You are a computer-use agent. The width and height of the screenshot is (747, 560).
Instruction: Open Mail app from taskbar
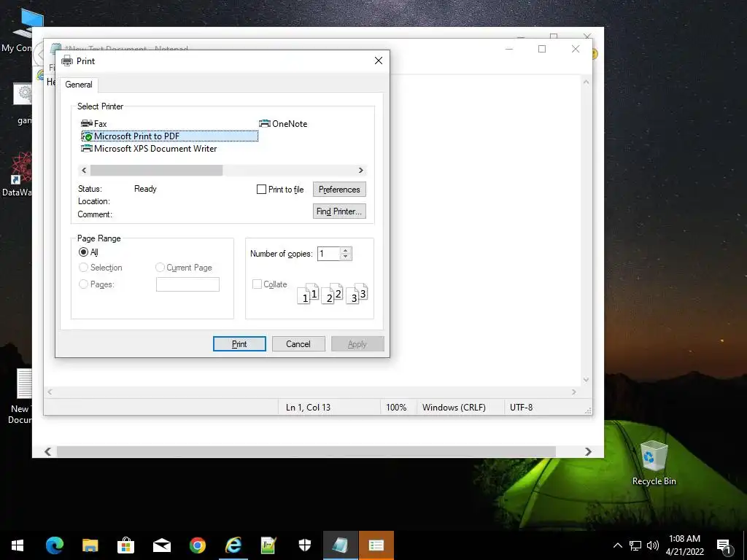(162, 545)
